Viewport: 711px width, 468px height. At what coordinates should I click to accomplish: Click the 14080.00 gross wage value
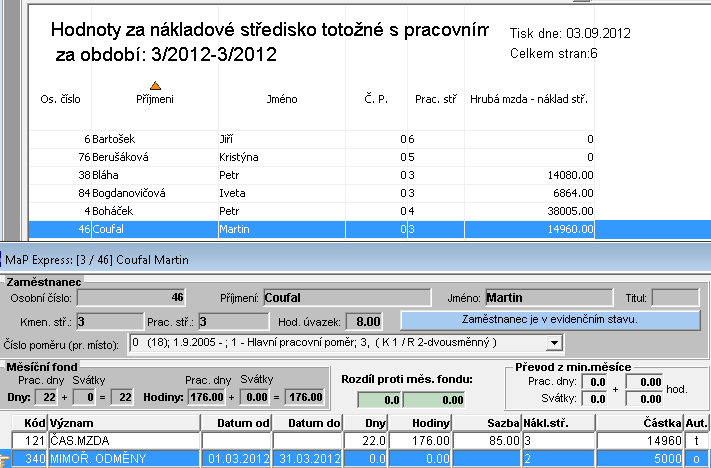coord(570,175)
